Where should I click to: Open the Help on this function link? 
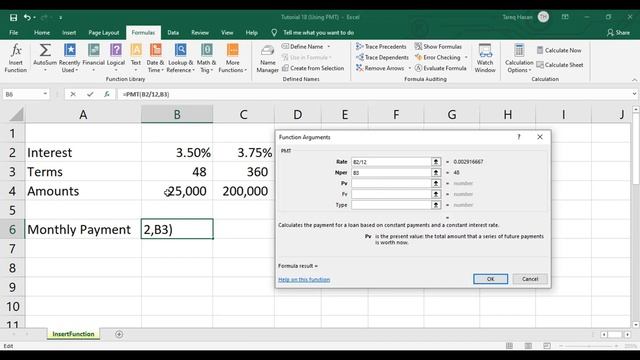pos(304,280)
